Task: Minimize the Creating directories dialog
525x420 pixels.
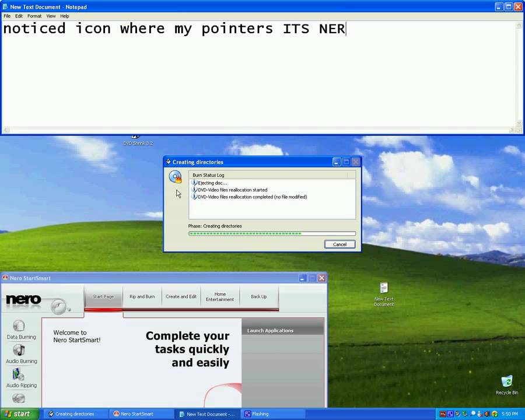Action: point(337,162)
